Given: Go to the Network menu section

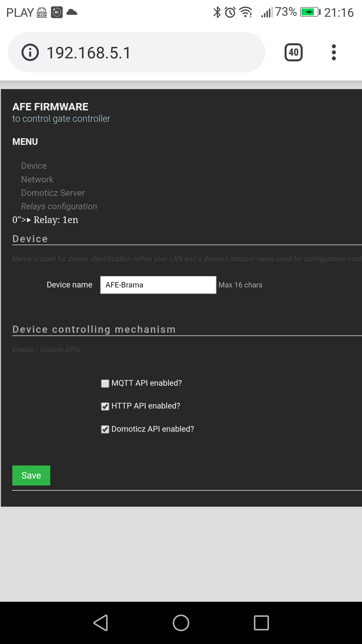Looking at the screenshot, I should coord(37,179).
